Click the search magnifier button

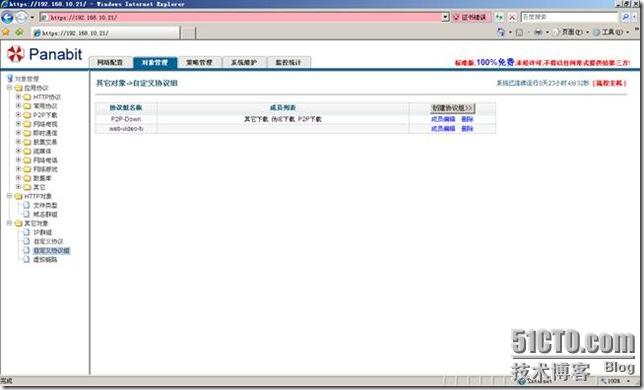tap(625, 17)
